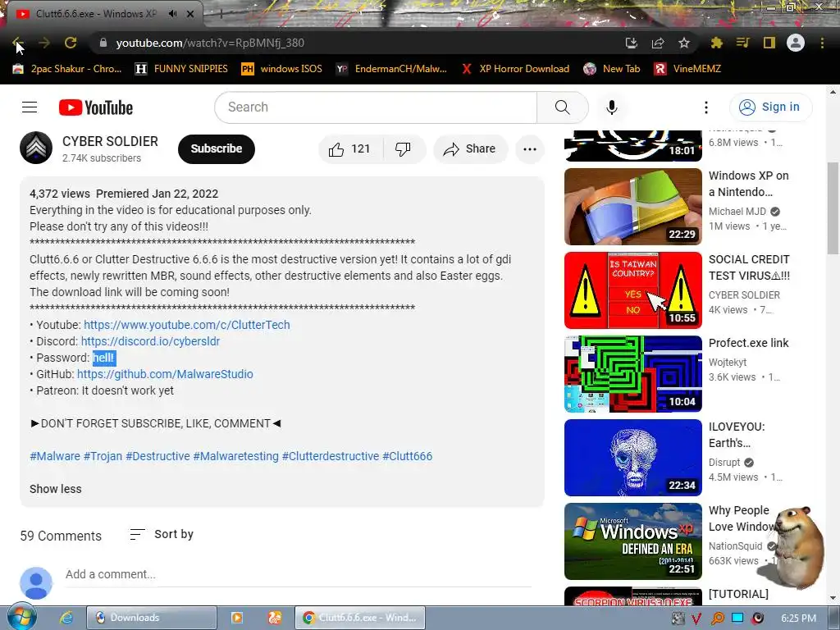Click the taskbar clock showing 6:25 PM
Viewport: 840px width, 630px height.
(798, 619)
